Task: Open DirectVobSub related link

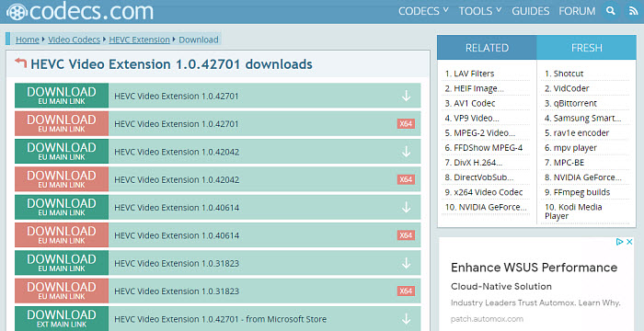Action: click(483, 177)
